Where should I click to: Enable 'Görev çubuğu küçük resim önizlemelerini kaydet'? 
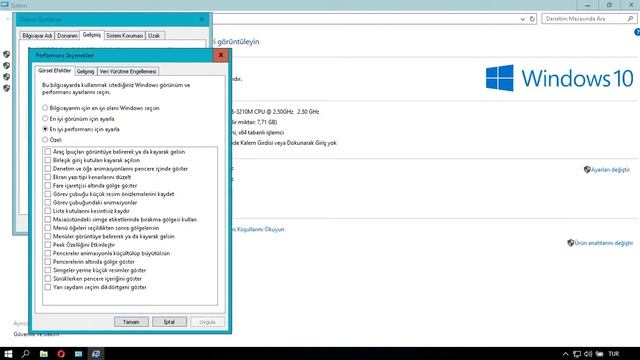[48, 194]
